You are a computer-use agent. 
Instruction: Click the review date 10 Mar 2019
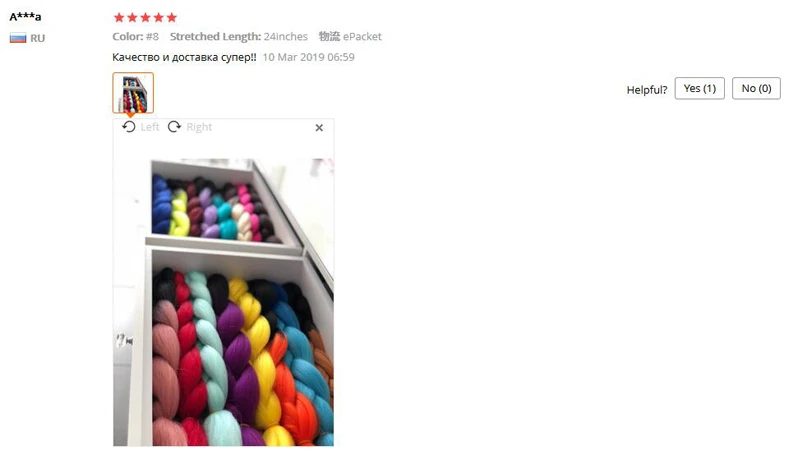309,57
